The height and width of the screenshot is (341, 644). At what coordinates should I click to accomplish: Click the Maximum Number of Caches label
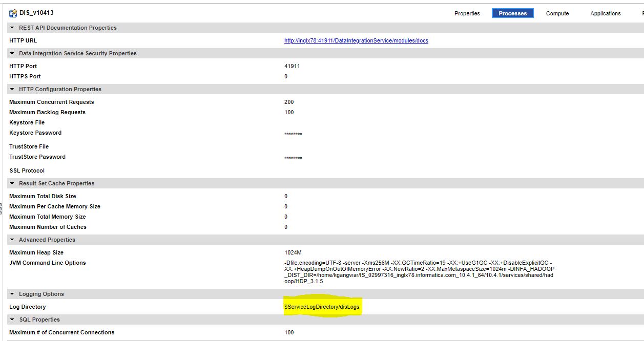point(48,227)
